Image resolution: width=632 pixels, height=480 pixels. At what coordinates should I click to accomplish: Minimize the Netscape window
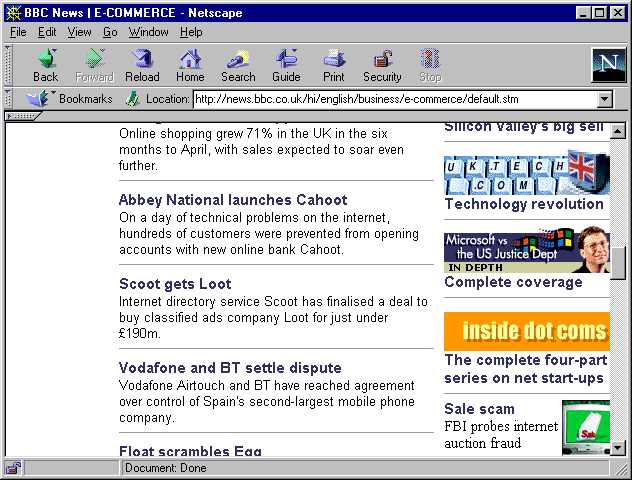(582, 13)
